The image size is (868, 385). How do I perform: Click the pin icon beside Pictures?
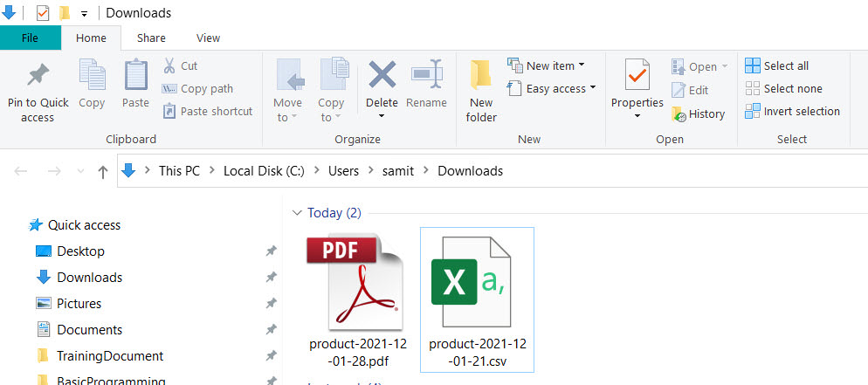pyautogui.click(x=271, y=304)
